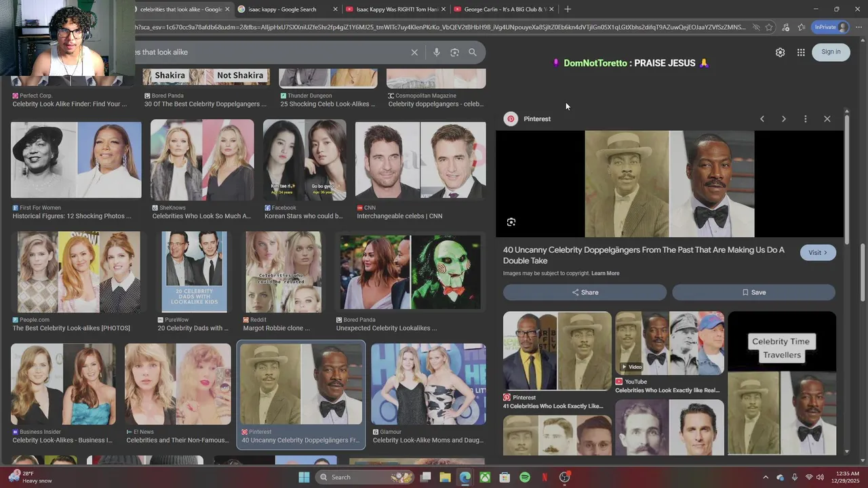
Task: Close the Pinterest image preview panel
Action: pyautogui.click(x=827, y=119)
